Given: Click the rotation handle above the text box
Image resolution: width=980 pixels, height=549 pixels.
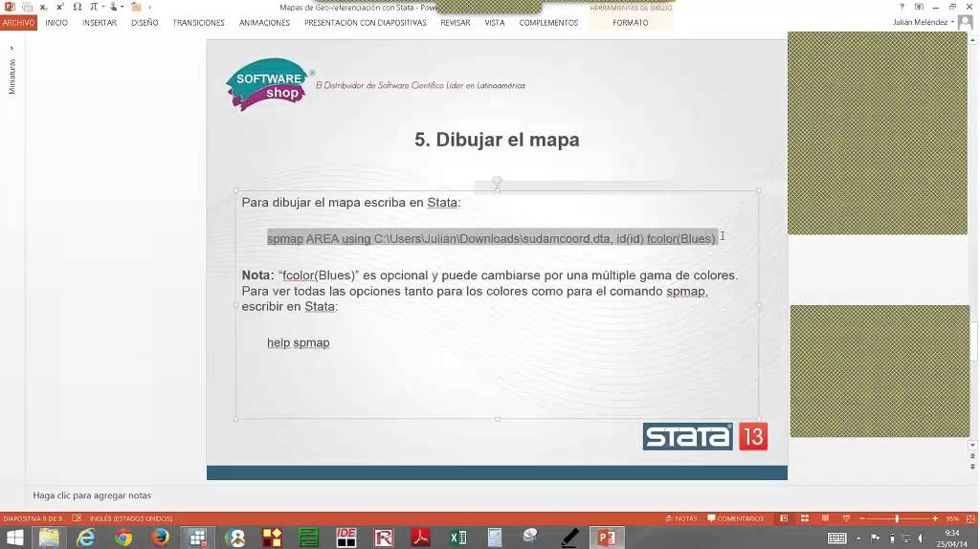Looking at the screenshot, I should (x=497, y=182).
